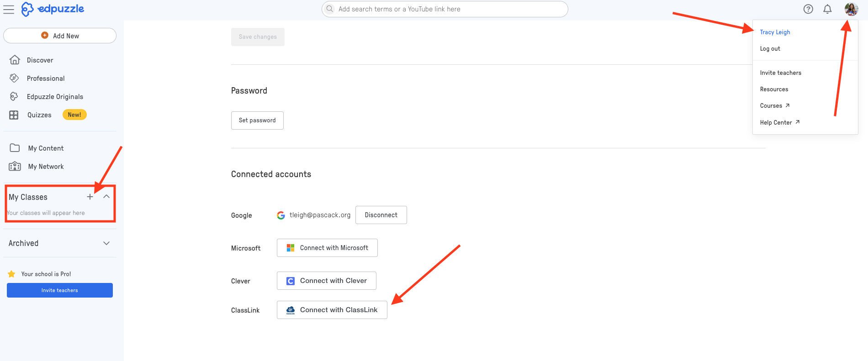Click the Set password button
The height and width of the screenshot is (361, 868).
click(x=257, y=120)
